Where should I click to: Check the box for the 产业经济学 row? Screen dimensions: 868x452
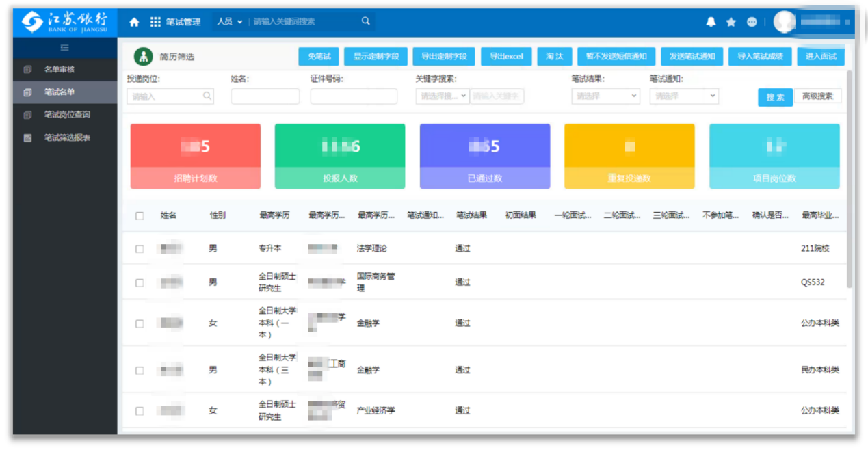point(140,411)
